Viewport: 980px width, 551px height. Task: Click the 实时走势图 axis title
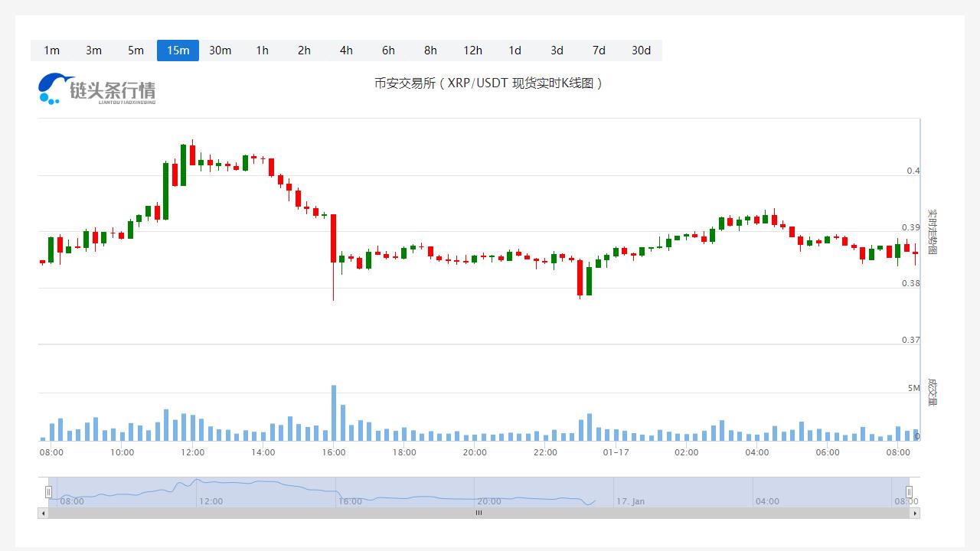click(932, 232)
